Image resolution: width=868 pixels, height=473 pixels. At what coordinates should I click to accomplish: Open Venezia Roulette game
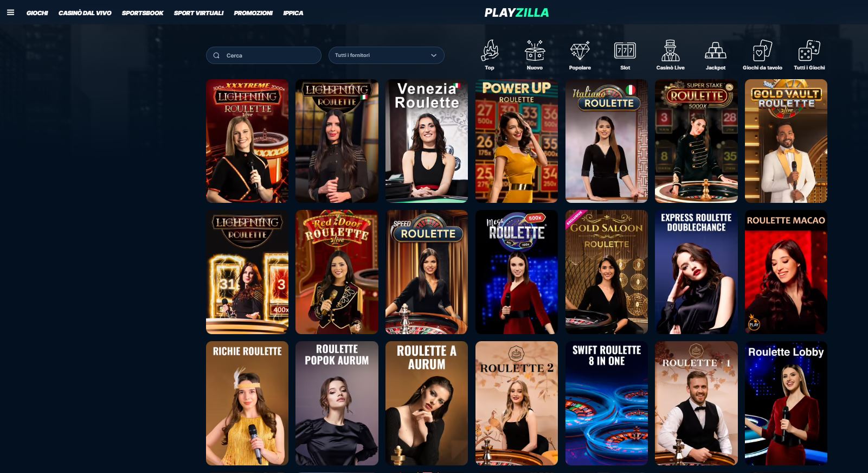click(427, 141)
